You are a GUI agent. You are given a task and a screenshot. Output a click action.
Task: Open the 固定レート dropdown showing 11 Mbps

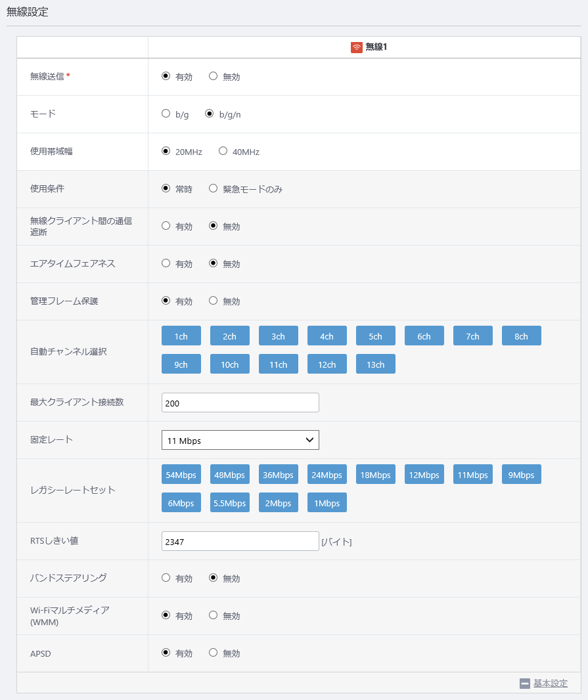(240, 440)
